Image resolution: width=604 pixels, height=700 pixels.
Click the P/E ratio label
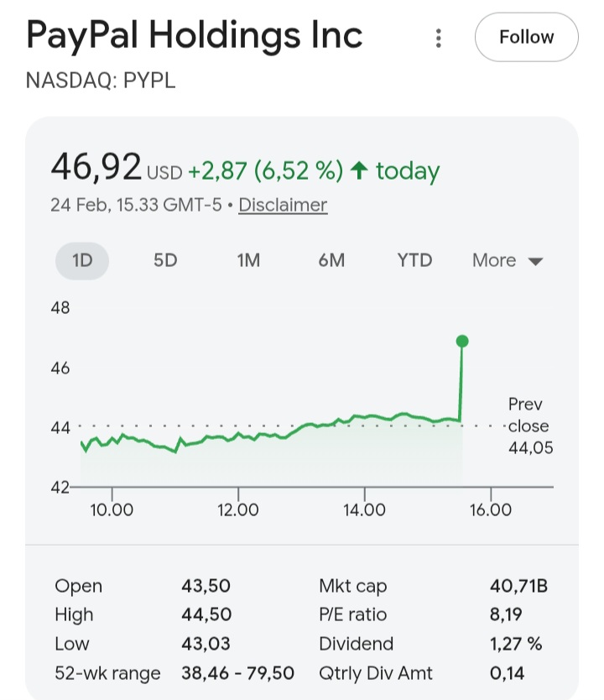tap(353, 615)
